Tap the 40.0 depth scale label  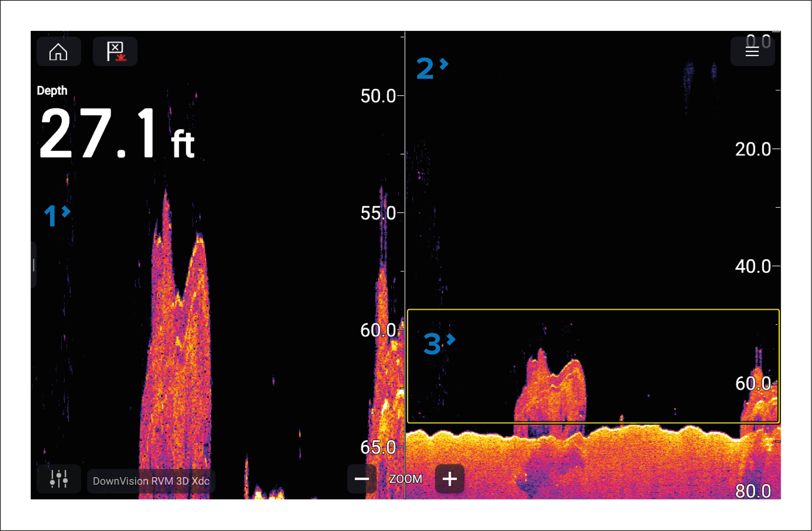pos(753,266)
